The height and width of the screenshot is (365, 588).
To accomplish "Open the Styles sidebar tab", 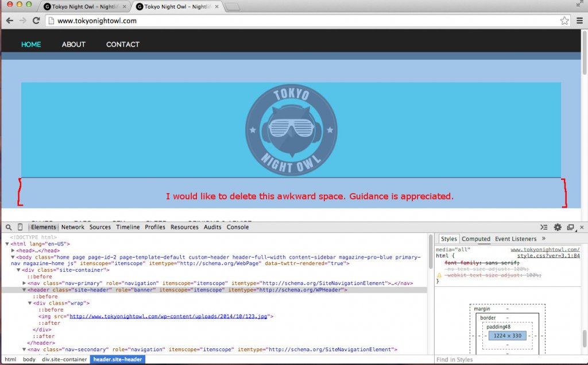I will click(x=448, y=239).
